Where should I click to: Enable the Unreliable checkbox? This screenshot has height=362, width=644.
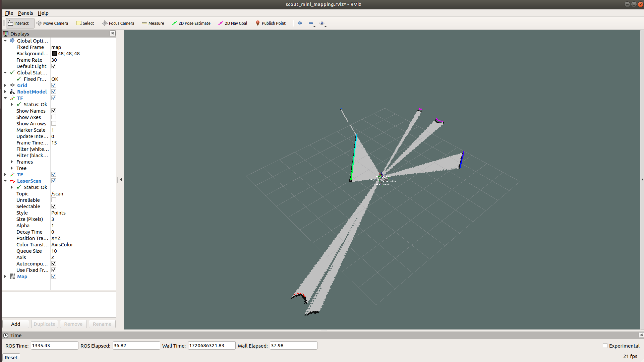pyautogui.click(x=54, y=200)
